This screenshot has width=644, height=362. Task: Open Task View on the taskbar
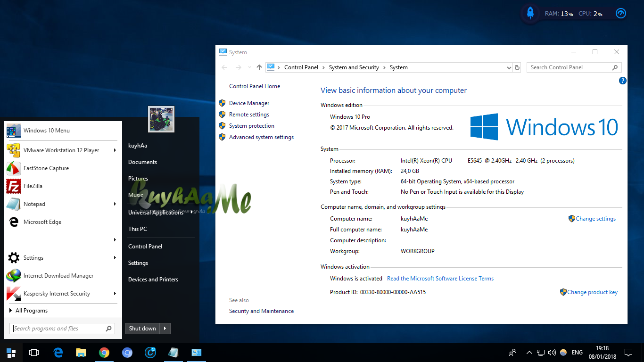point(34,353)
